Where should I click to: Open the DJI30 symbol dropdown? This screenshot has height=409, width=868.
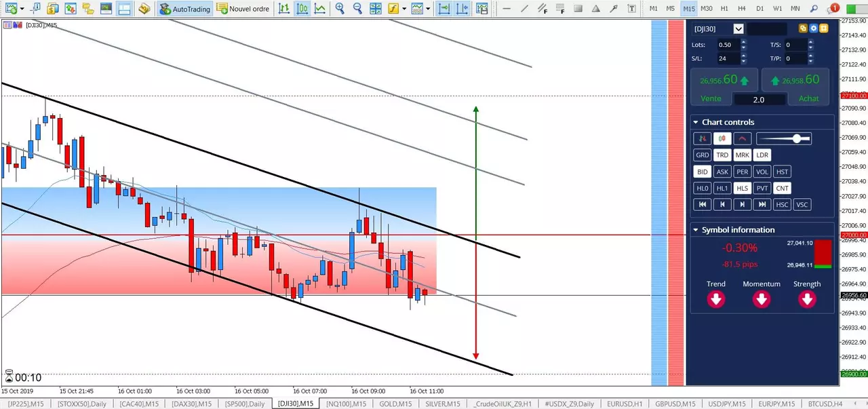coord(738,28)
